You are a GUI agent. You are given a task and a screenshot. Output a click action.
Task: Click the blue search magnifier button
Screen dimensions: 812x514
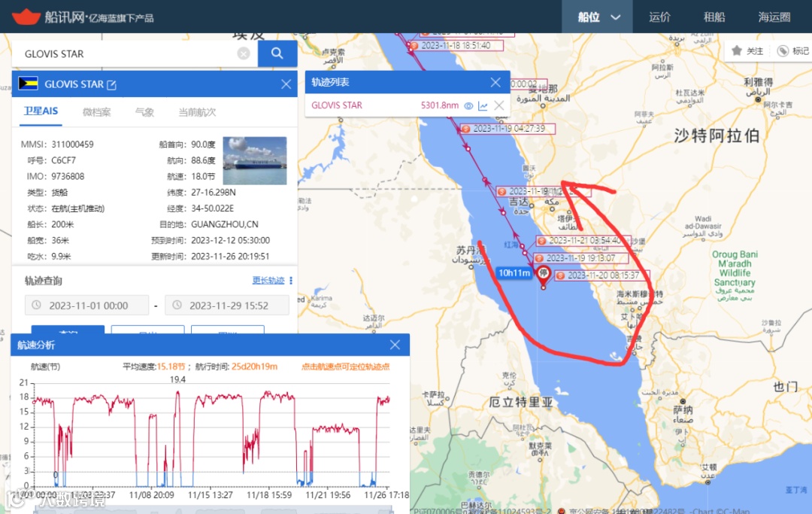(277, 53)
